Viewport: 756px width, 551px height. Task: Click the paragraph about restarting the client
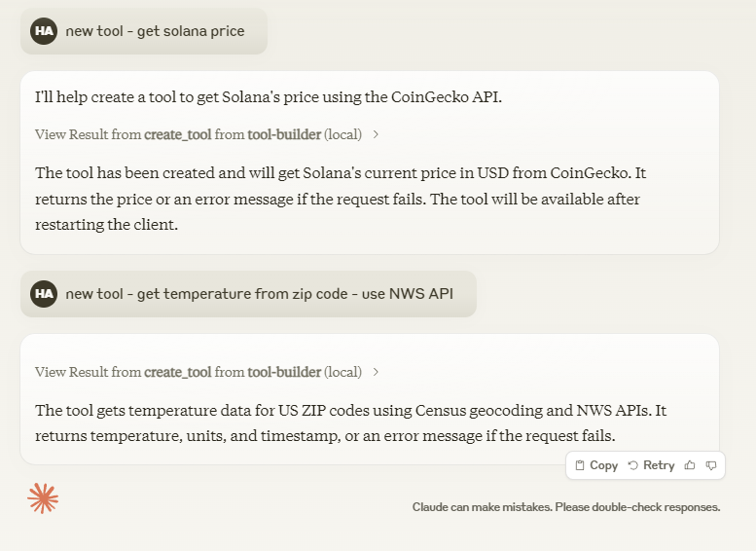[341, 199]
